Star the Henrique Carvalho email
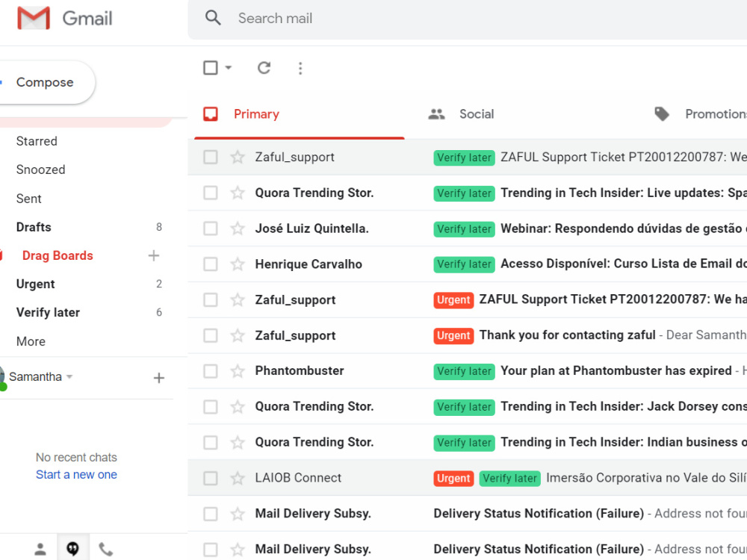This screenshot has height=560, width=747. coord(238,264)
